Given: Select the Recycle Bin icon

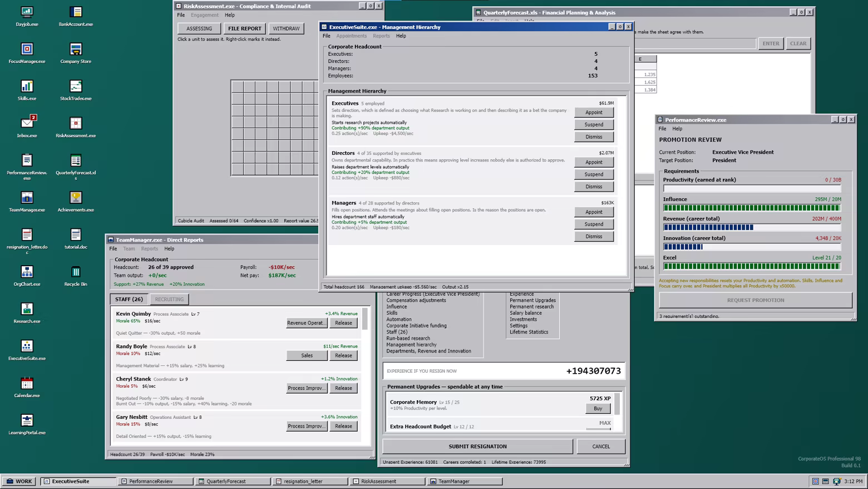Looking at the screenshot, I should tap(76, 276).
